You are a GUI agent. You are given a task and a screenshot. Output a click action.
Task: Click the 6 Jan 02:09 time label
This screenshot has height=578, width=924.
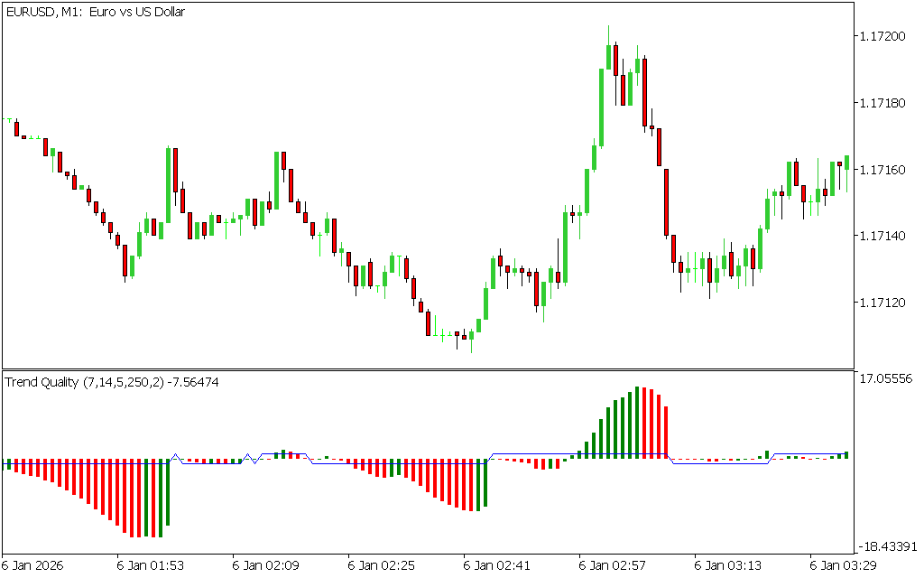266,565
